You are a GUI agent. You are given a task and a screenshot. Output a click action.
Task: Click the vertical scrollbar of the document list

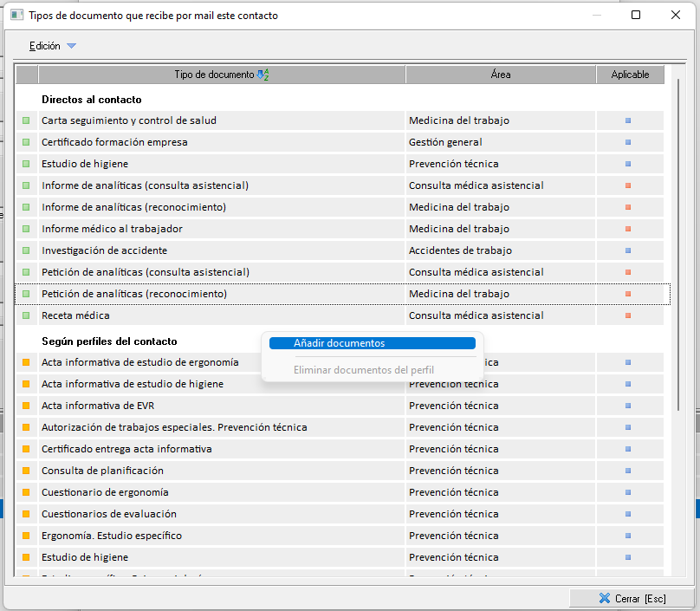tap(678, 243)
